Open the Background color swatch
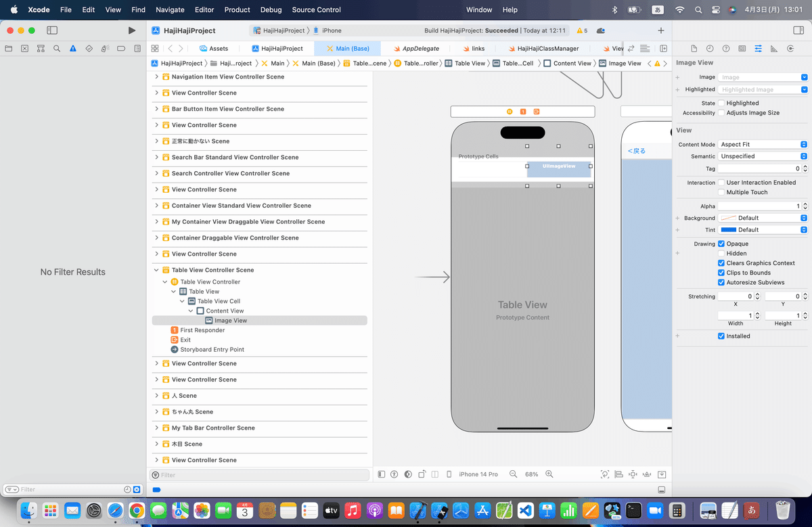 727,218
